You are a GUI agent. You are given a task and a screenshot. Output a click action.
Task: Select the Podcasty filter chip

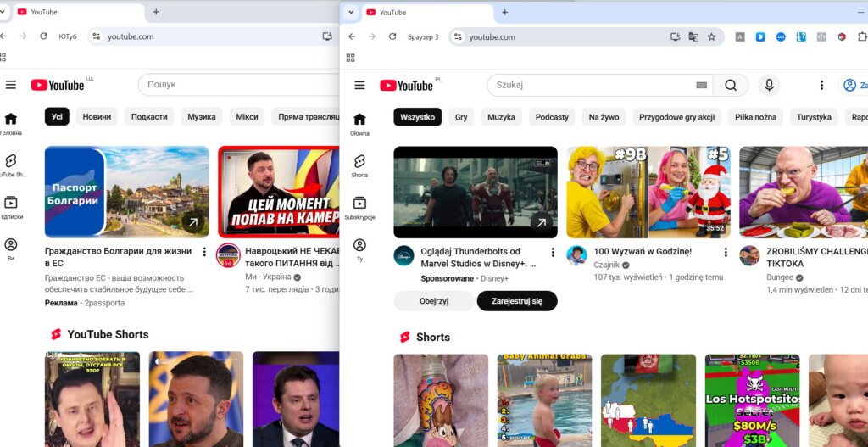pos(552,117)
